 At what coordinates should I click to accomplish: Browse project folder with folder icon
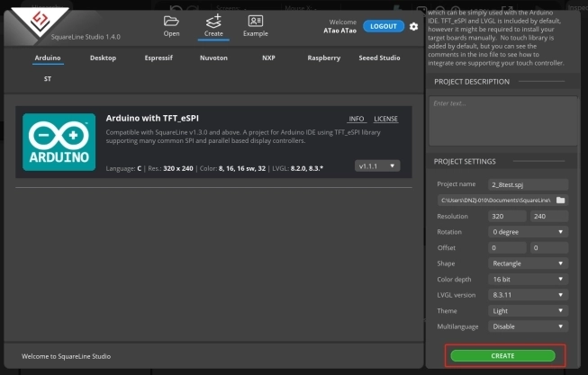pos(560,200)
